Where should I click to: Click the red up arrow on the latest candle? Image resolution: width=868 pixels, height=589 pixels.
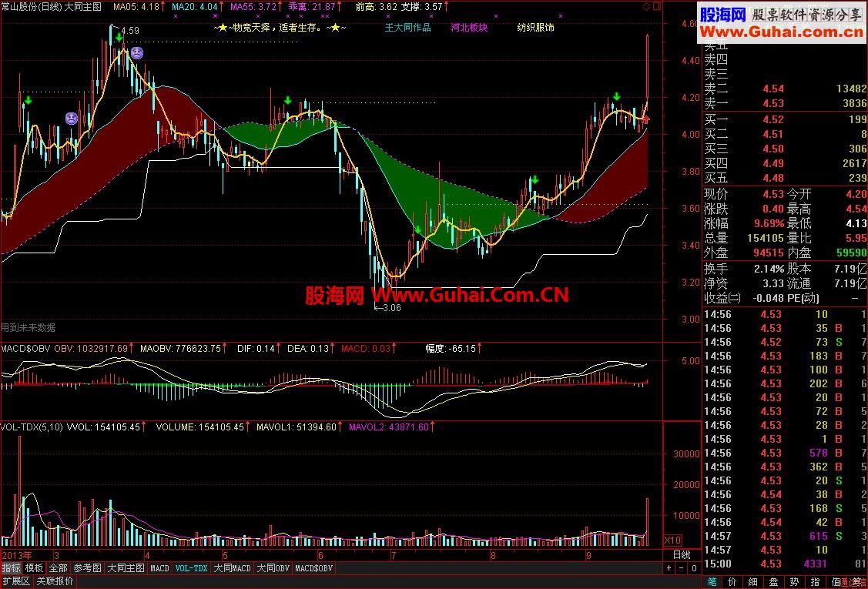click(x=645, y=119)
